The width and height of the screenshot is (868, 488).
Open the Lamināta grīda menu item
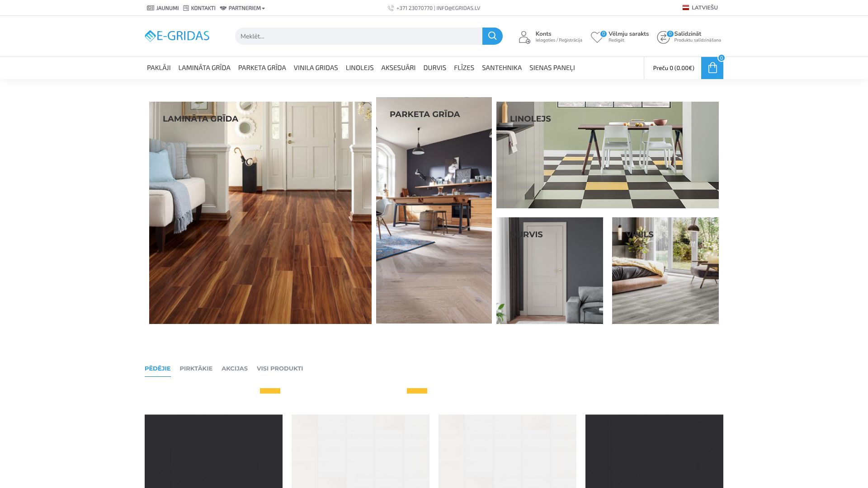tap(204, 68)
